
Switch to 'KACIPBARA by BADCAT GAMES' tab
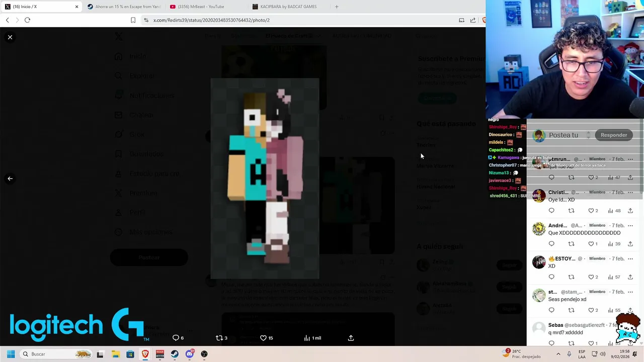point(288,7)
